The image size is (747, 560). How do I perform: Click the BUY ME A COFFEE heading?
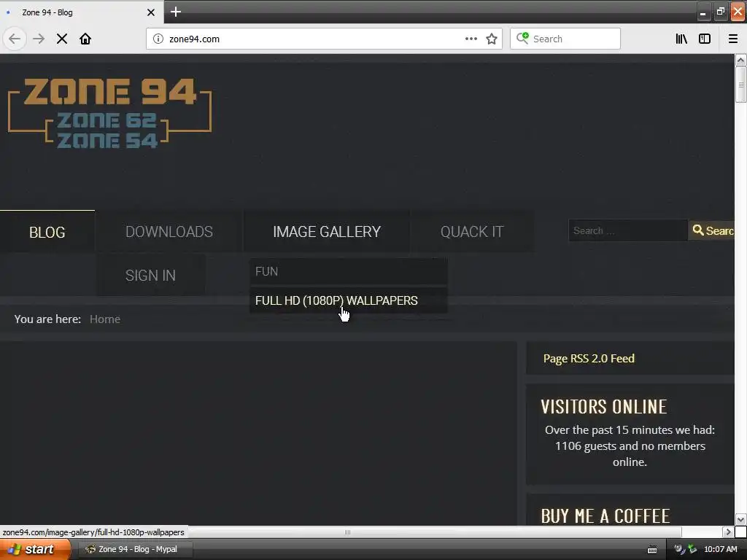(x=605, y=516)
